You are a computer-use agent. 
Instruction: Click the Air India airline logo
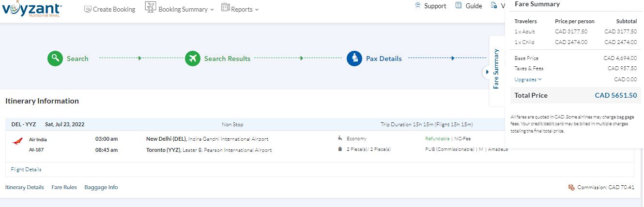click(x=17, y=141)
